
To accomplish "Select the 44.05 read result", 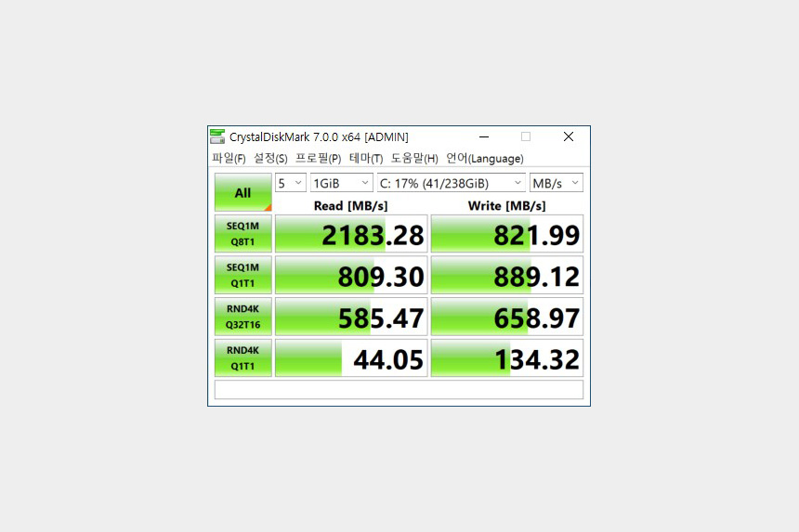I will click(x=351, y=357).
